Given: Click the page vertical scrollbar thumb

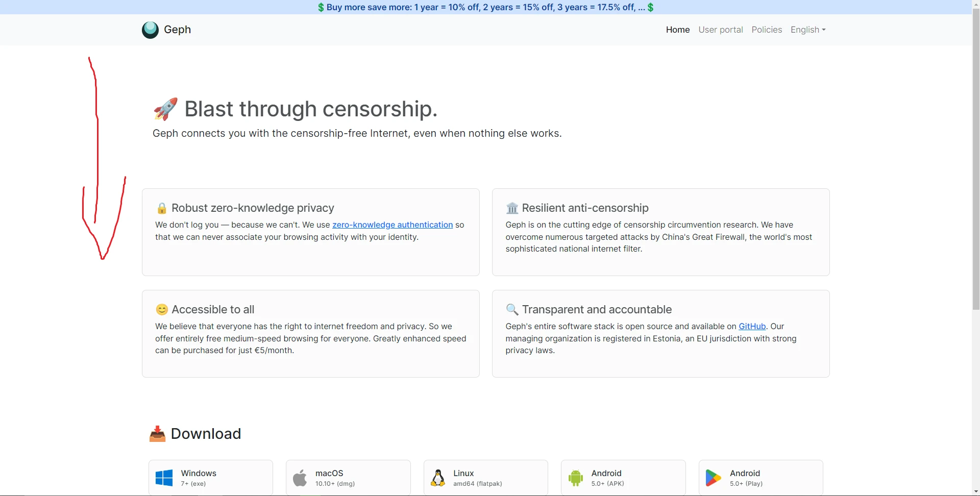Looking at the screenshot, I should 976,158.
